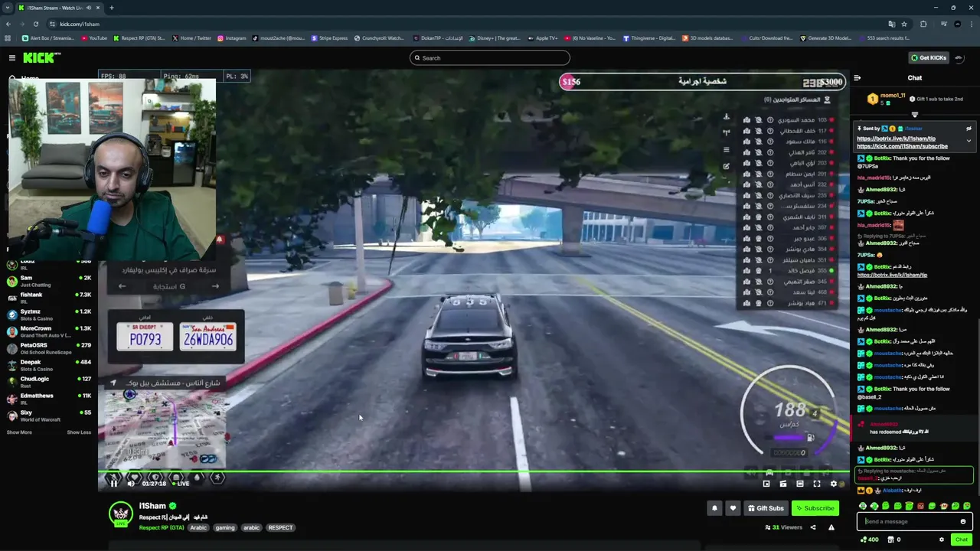Turn on notifications with the bell button
The height and width of the screenshot is (551, 980).
(714, 508)
